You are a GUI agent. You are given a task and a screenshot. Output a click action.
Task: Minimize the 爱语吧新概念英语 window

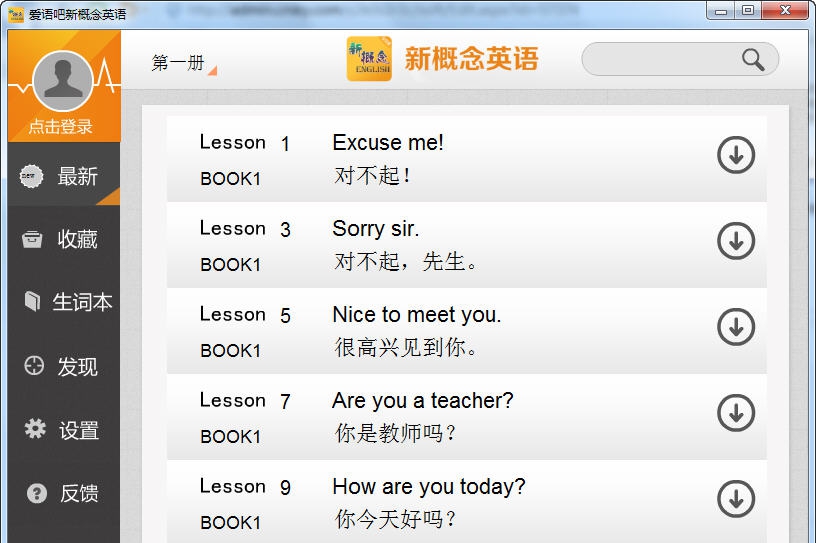pos(720,11)
